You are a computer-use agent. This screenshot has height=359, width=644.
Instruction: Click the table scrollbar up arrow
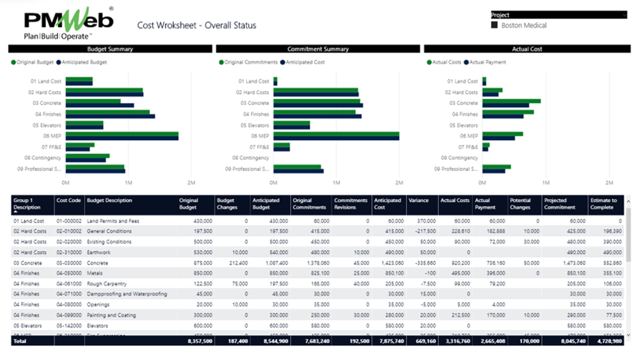(628, 201)
